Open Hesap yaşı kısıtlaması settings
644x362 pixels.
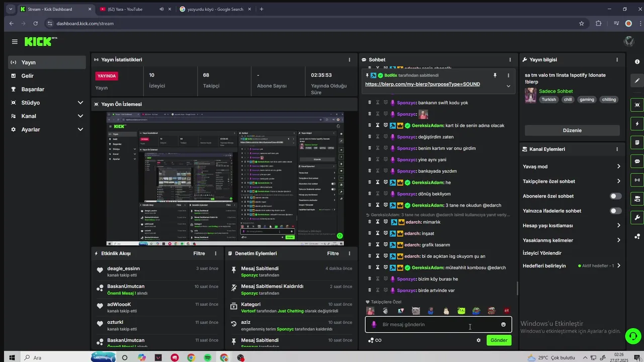click(x=572, y=226)
